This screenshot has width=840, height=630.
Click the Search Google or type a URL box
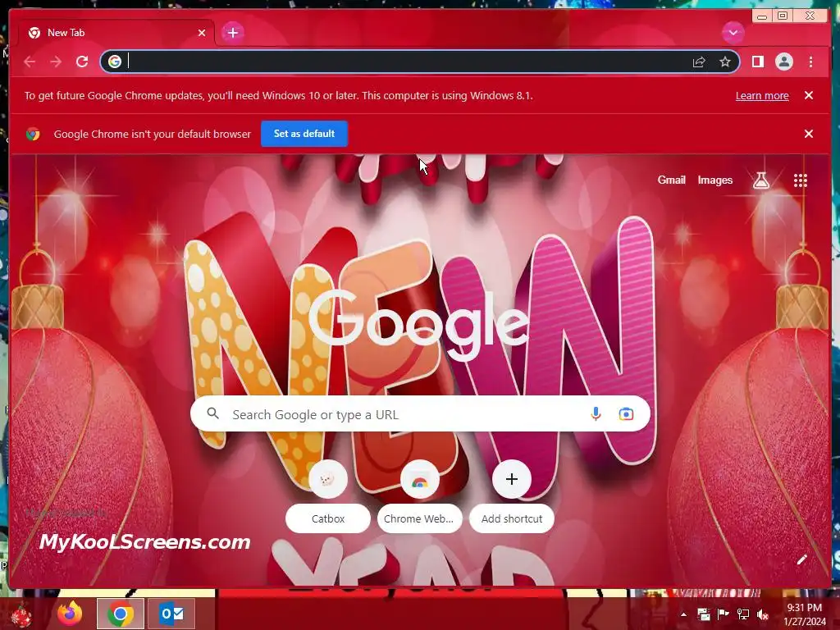pos(420,414)
